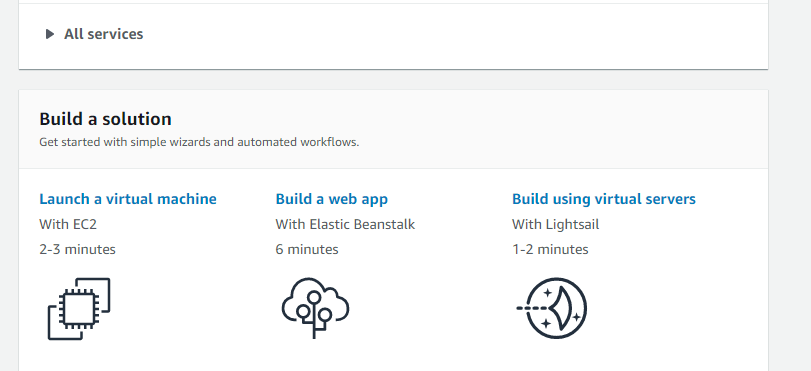This screenshot has width=811, height=371.
Task: Open the Build a web app link
Action: click(332, 199)
